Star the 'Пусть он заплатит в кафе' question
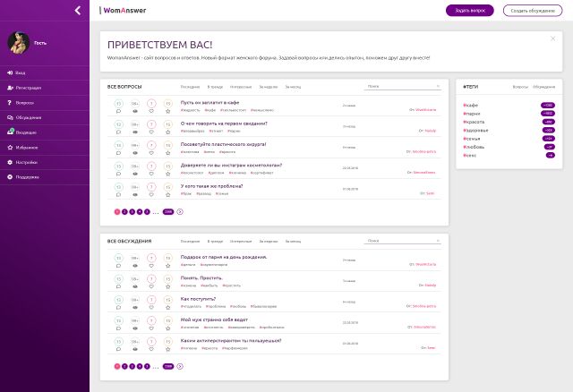This screenshot has height=392, width=573. tap(167, 112)
